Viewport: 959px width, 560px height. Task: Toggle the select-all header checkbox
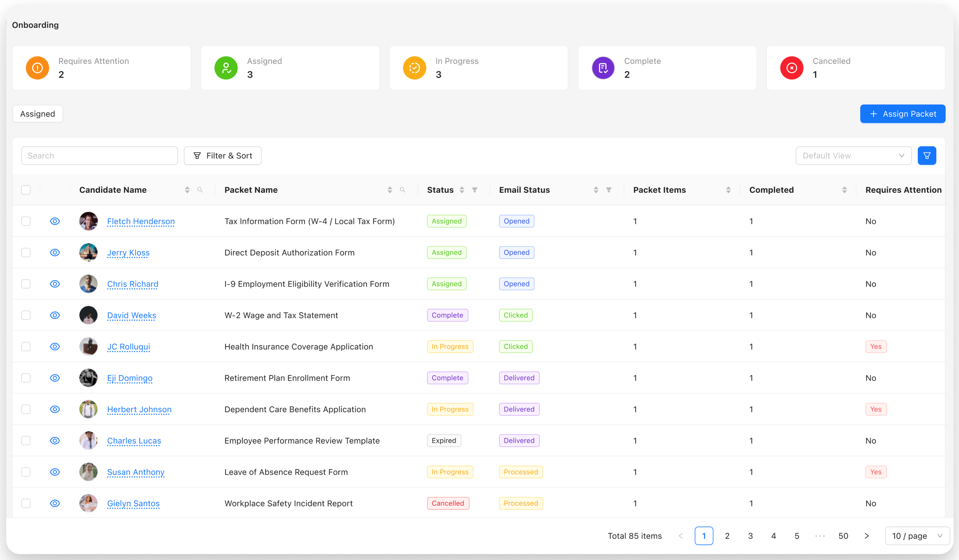point(26,190)
